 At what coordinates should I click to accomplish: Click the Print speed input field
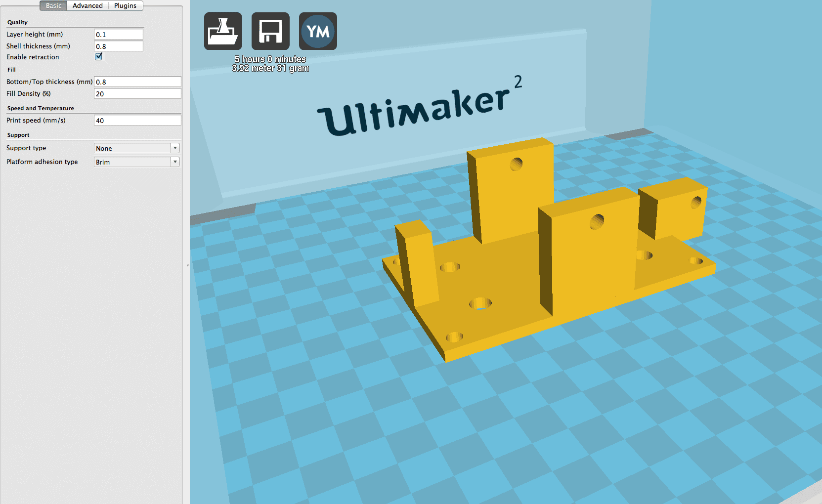pos(137,120)
